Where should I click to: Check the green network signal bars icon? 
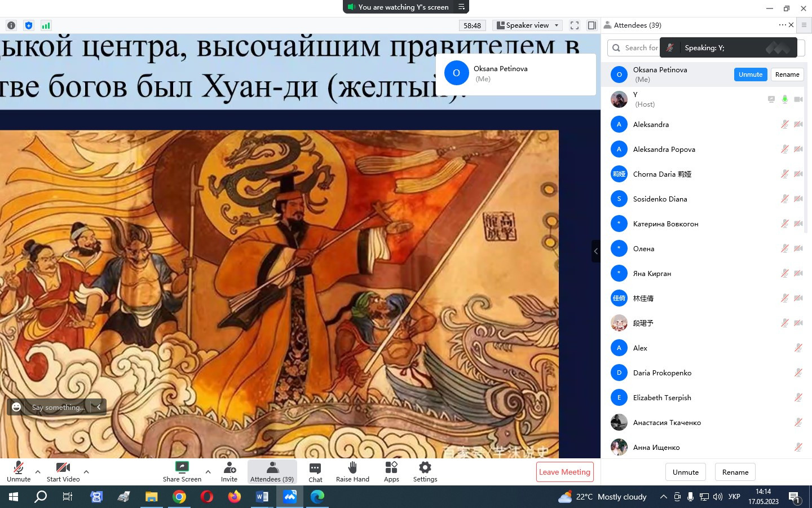point(46,25)
